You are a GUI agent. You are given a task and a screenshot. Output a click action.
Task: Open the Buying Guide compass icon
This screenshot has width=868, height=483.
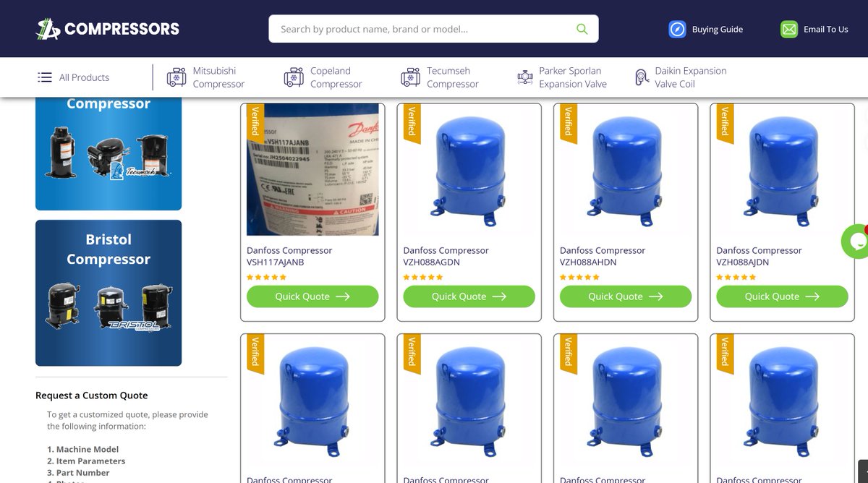coord(677,29)
